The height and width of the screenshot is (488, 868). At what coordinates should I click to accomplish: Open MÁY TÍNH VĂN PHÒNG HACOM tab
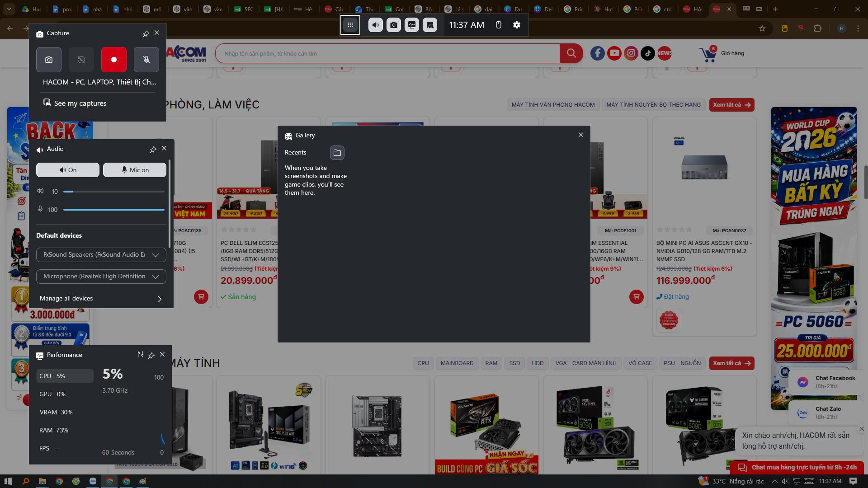tap(553, 105)
